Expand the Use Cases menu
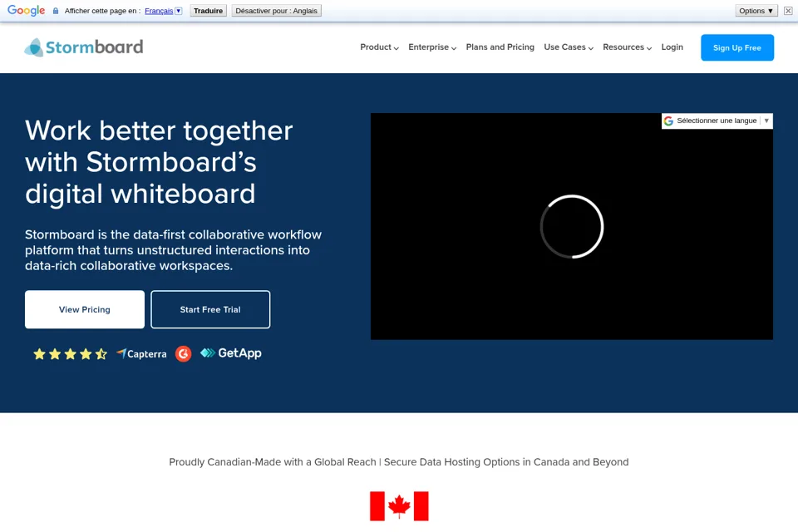Screen dimensions: 798x532 [x=569, y=47]
